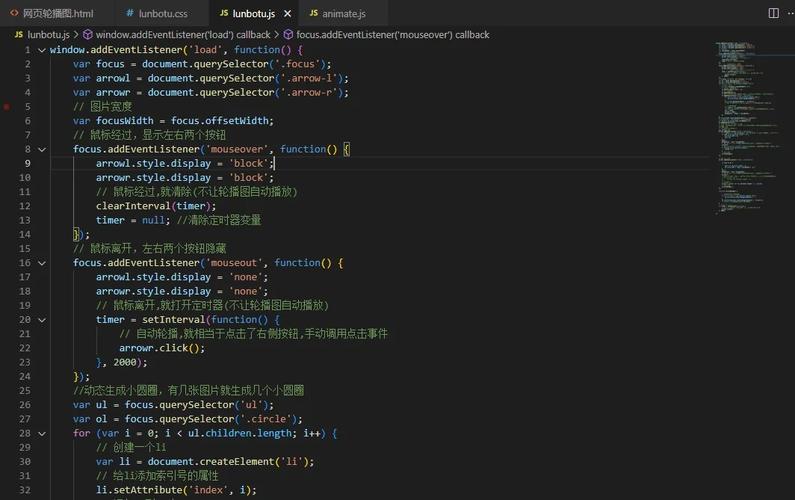Click the 'load' callback breadcrumb

click(x=183, y=34)
